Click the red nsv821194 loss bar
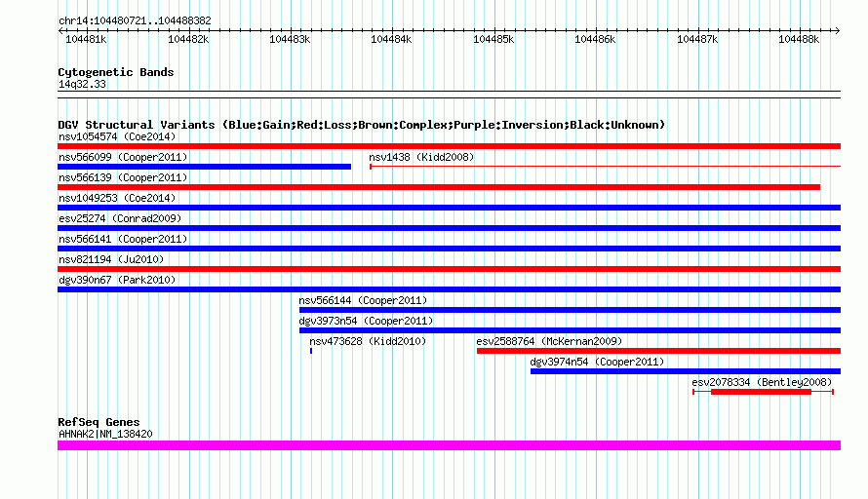 [449, 269]
